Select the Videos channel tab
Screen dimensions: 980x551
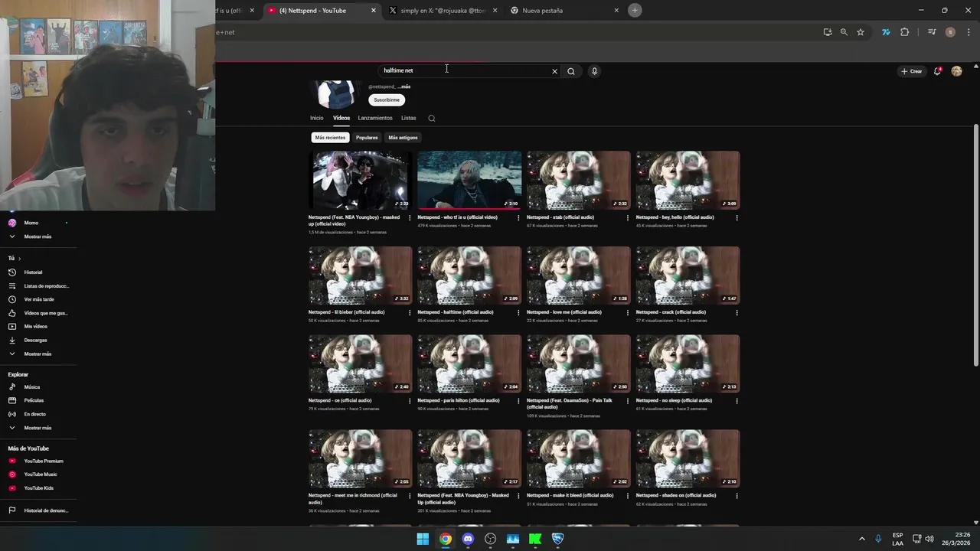click(341, 118)
